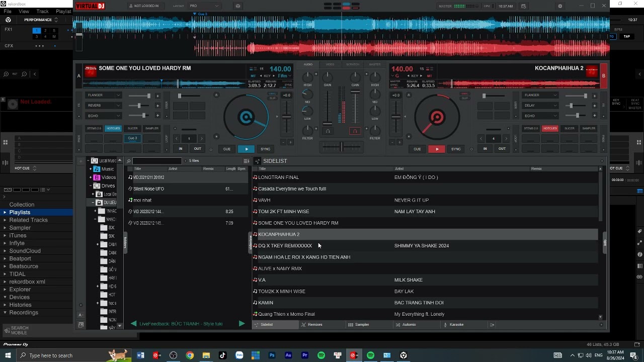The image size is (644, 362).
Task: Select SLICER pad mode on deck B
Action: click(x=569, y=128)
